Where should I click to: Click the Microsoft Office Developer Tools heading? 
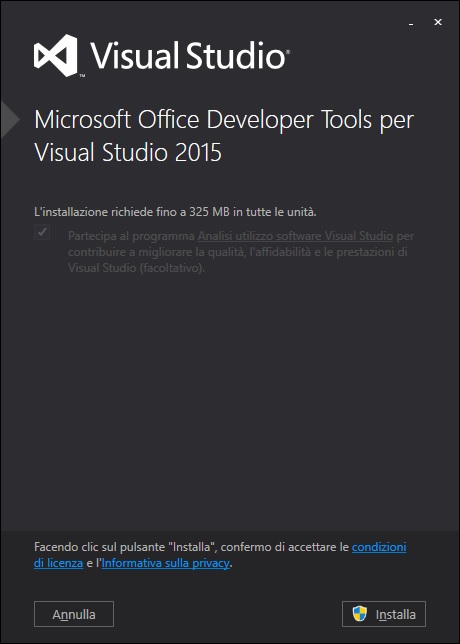coord(224,120)
